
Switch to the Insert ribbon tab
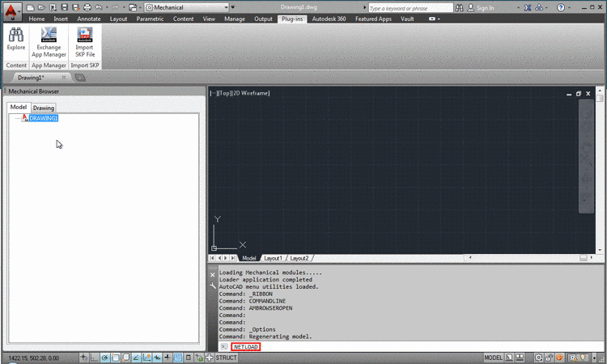click(61, 19)
